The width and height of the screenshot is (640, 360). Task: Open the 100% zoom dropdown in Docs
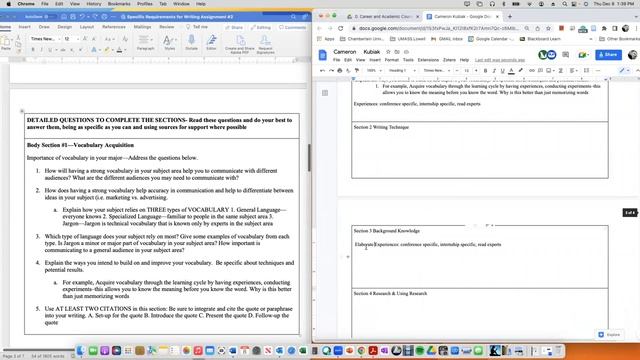(x=373, y=71)
